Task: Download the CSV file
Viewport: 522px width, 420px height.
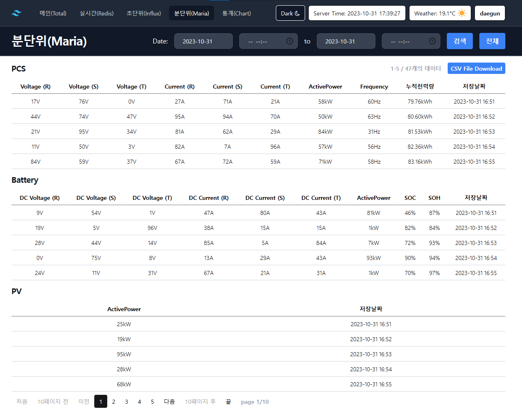Action: [x=476, y=68]
